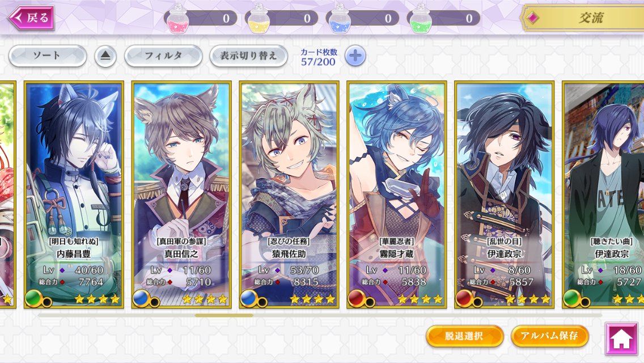Toggle card display with 表示切り替え
This screenshot has width=644, height=363.
pos(248,56)
